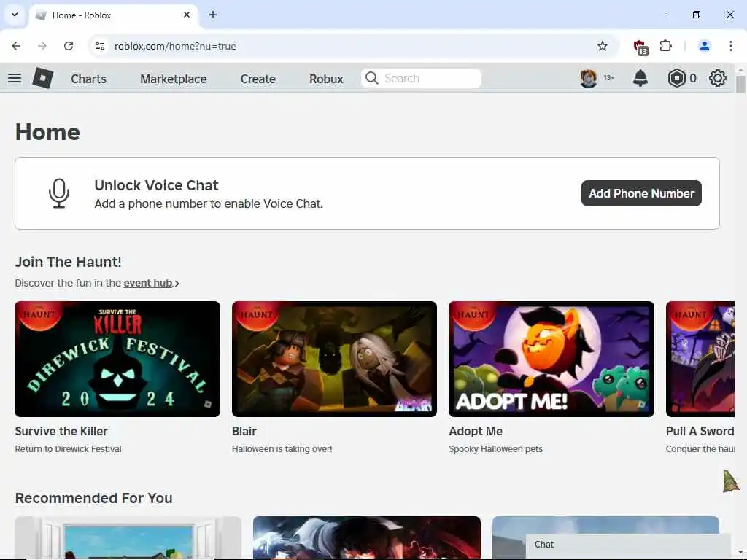The height and width of the screenshot is (560, 747).
Task: Open the Robux menu item
Action: point(326,79)
